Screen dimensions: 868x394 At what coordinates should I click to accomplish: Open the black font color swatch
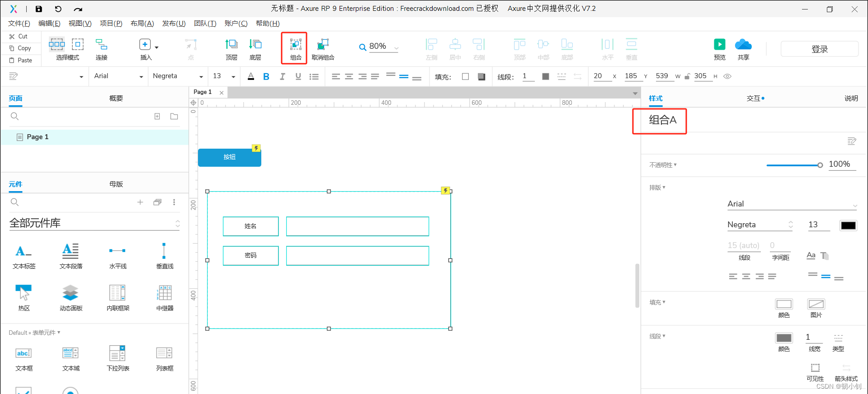click(848, 225)
